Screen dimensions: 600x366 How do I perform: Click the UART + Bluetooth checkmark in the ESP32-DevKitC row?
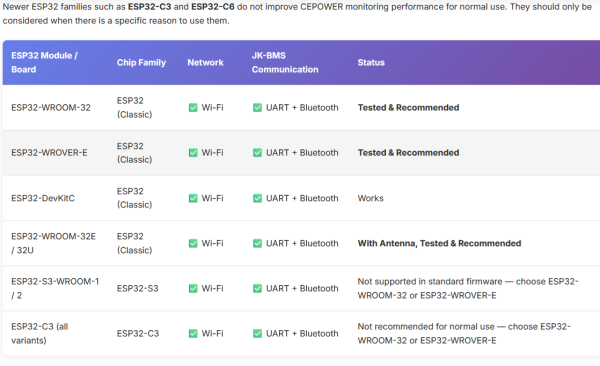point(257,198)
